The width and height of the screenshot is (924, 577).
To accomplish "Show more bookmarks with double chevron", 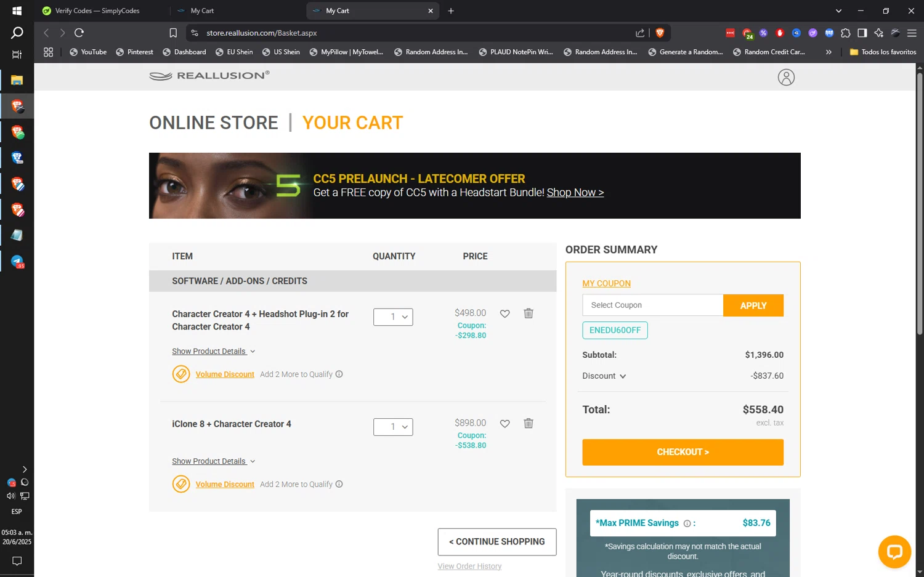I will (829, 52).
